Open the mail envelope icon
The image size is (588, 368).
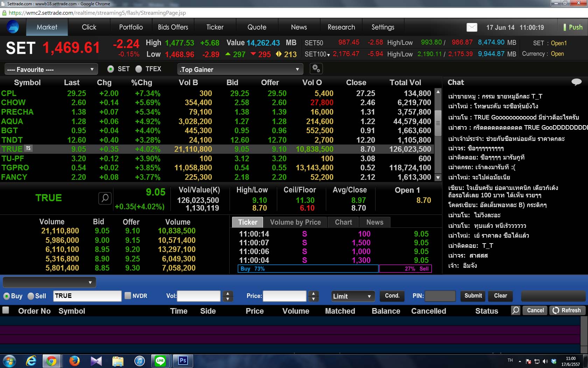coord(472,27)
